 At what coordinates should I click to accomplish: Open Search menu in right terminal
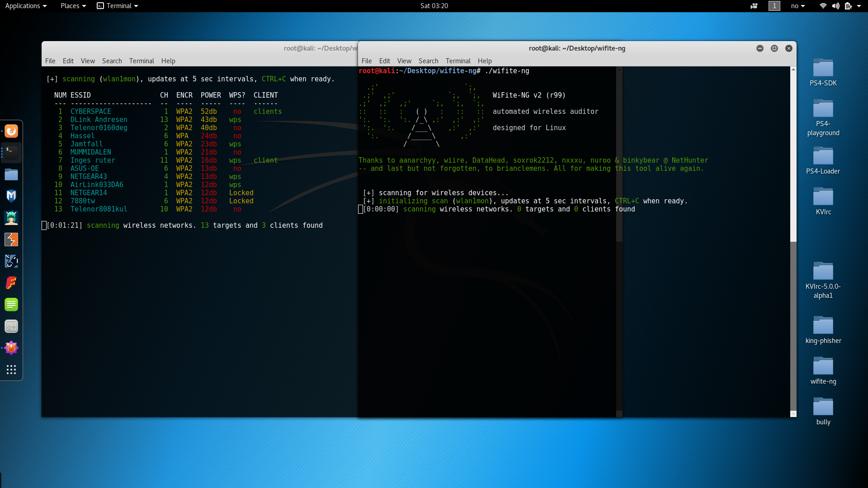[x=428, y=61]
